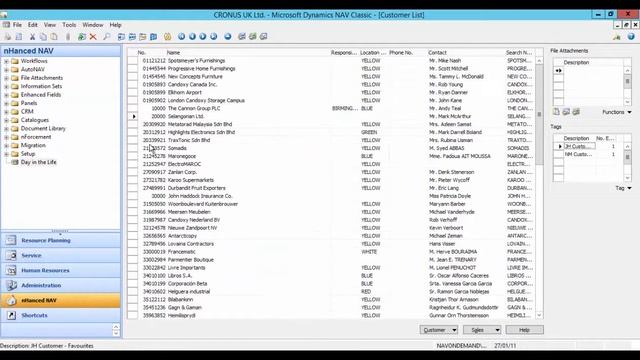This screenshot has height=360, width=640.
Task: Click customer list scrollbar down arrow
Action: [539, 315]
